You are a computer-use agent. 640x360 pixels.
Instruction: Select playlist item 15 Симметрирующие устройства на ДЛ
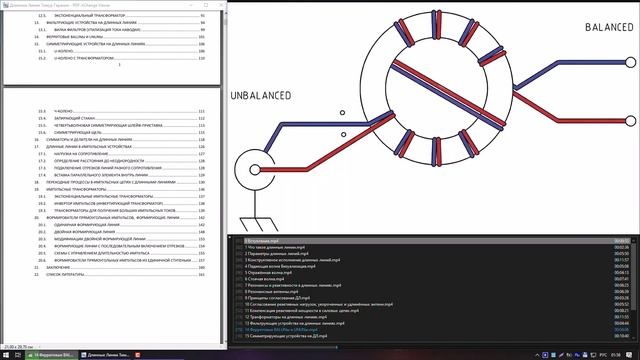tap(433, 336)
